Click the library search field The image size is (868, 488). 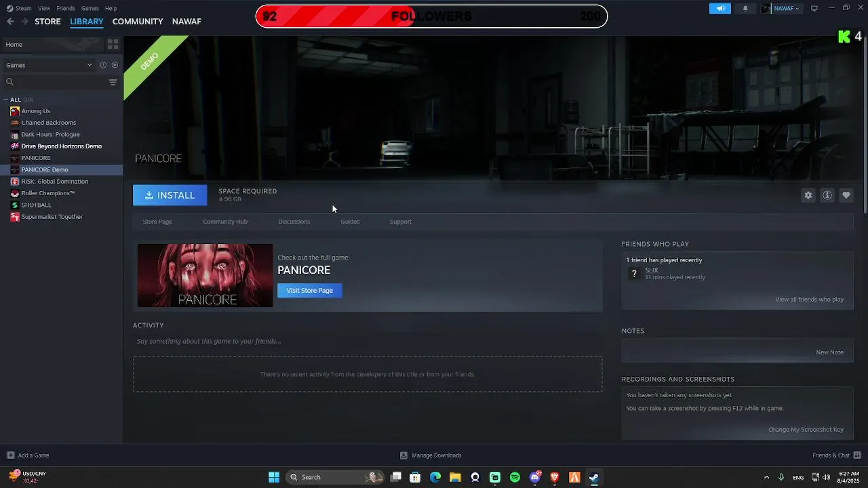[x=61, y=82]
